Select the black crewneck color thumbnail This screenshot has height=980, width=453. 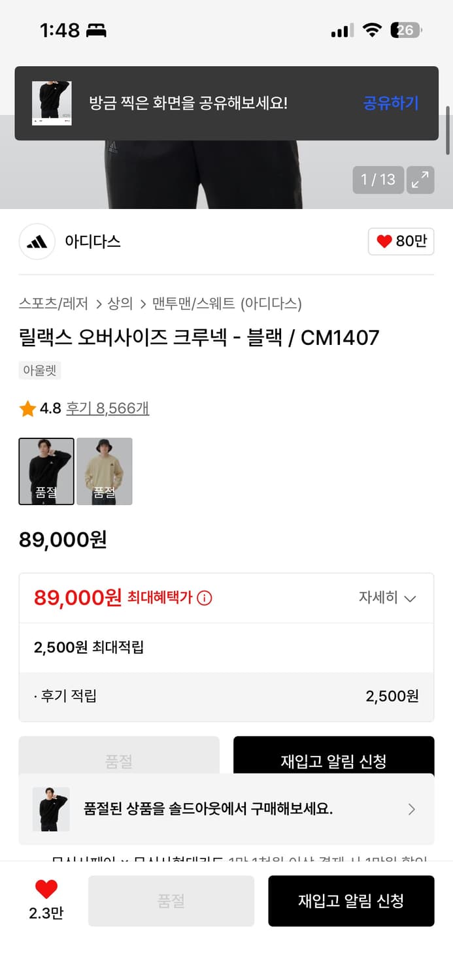click(46, 471)
